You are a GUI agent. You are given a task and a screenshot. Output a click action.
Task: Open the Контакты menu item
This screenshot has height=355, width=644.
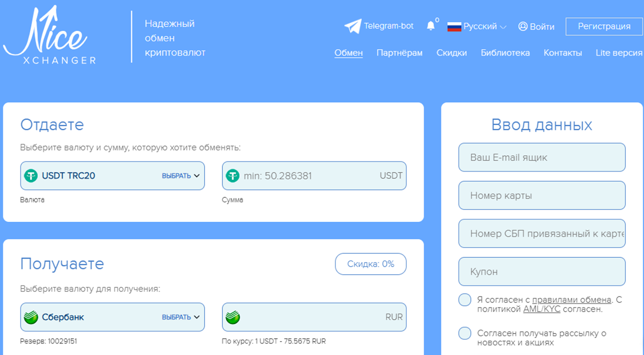(x=563, y=53)
